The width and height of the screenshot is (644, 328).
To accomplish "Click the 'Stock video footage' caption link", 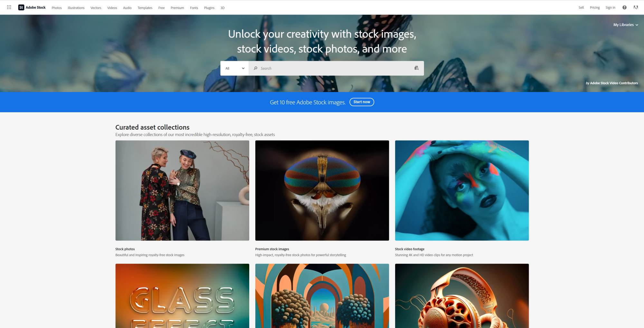I will pos(410,249).
